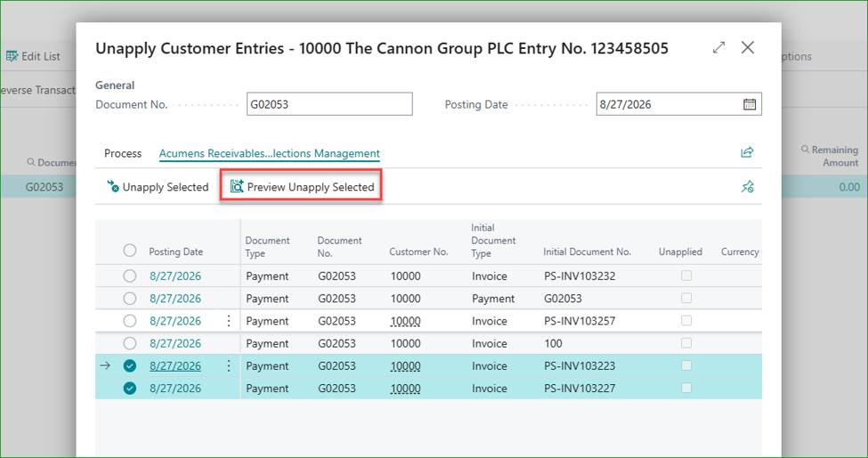This screenshot has height=458, width=868.
Task: Deselect the checked PS-INV103227 row
Action: tap(130, 388)
